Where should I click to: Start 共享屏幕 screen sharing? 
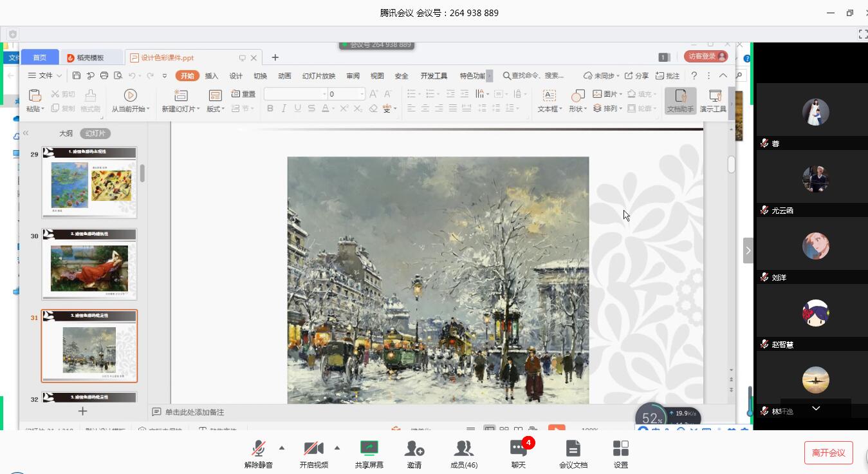click(369, 453)
